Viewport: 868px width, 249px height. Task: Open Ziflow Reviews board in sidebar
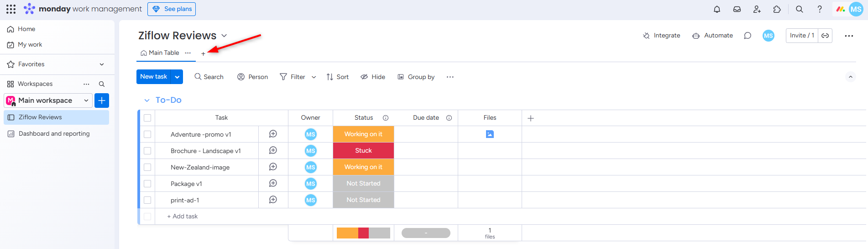coord(56,117)
